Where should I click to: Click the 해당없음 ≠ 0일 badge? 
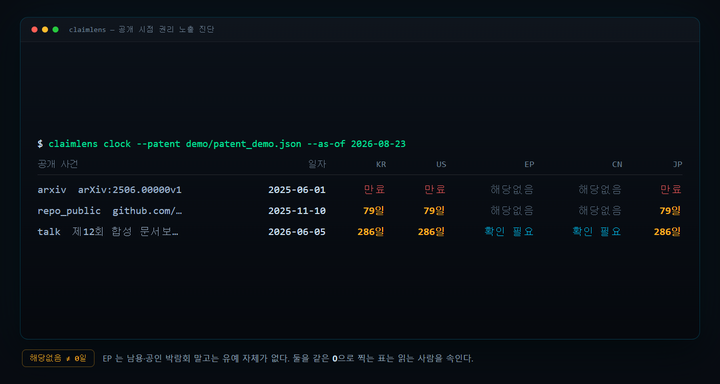click(58, 358)
